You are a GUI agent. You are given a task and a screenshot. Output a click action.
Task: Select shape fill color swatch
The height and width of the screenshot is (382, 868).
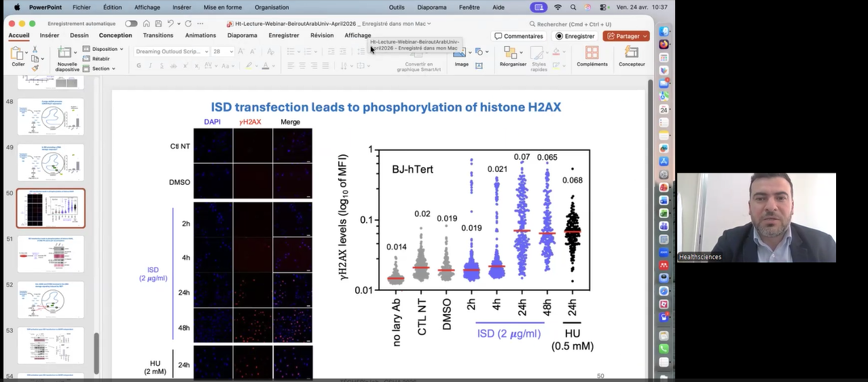click(555, 52)
